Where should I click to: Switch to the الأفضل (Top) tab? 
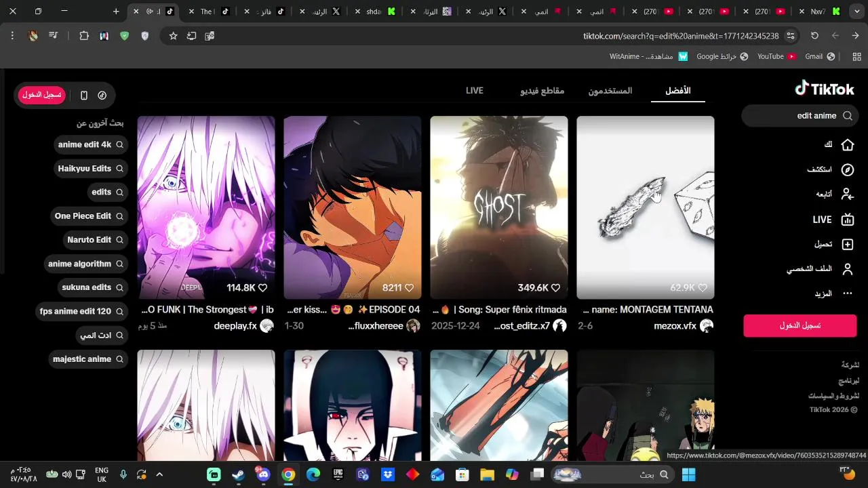pos(678,90)
